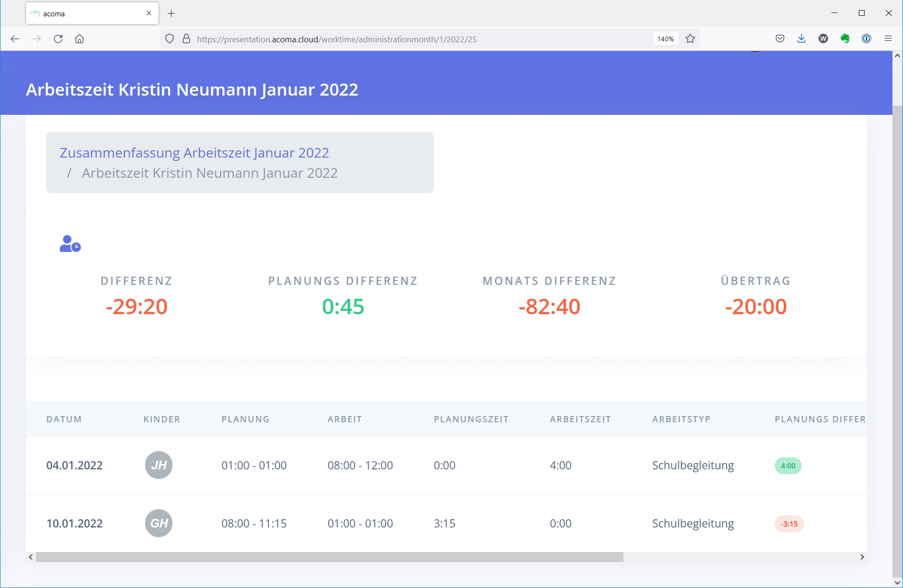903x588 pixels.
Task: Click the grey breadcrumb Arbeitszeit Kristin Neumann
Action: click(210, 173)
